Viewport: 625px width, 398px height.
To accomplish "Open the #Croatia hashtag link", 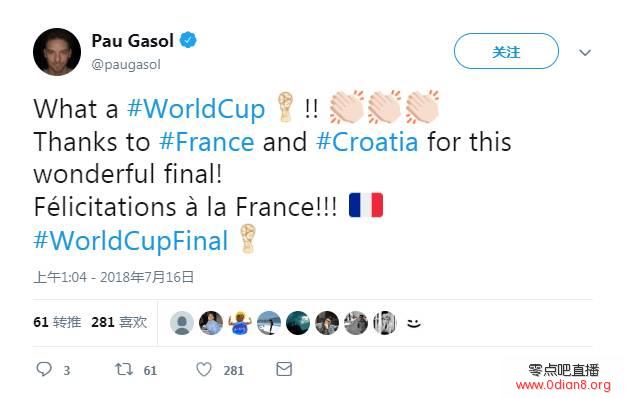I will (x=367, y=142).
